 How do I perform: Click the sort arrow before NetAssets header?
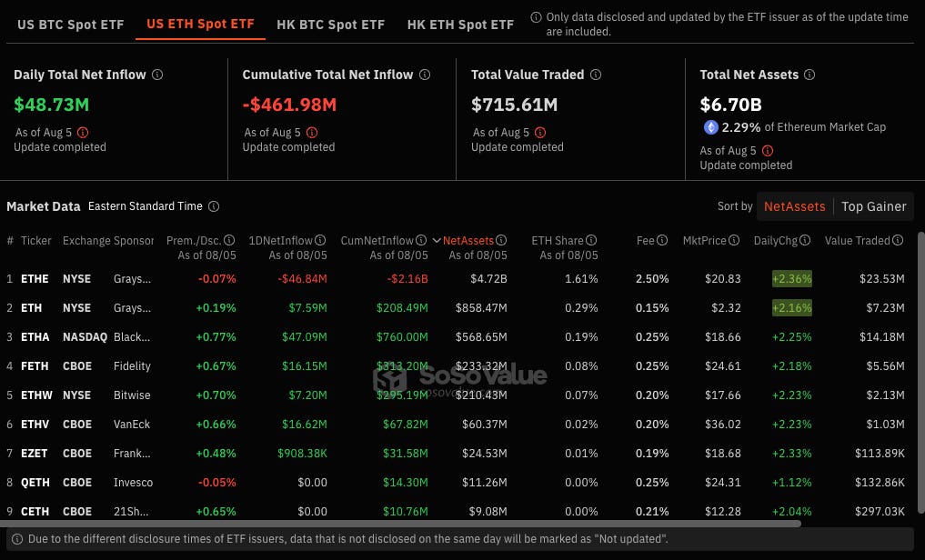(437, 241)
